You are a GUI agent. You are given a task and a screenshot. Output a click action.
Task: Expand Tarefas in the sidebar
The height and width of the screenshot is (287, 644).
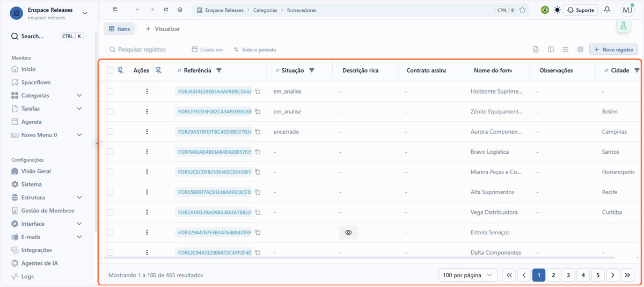(x=79, y=109)
